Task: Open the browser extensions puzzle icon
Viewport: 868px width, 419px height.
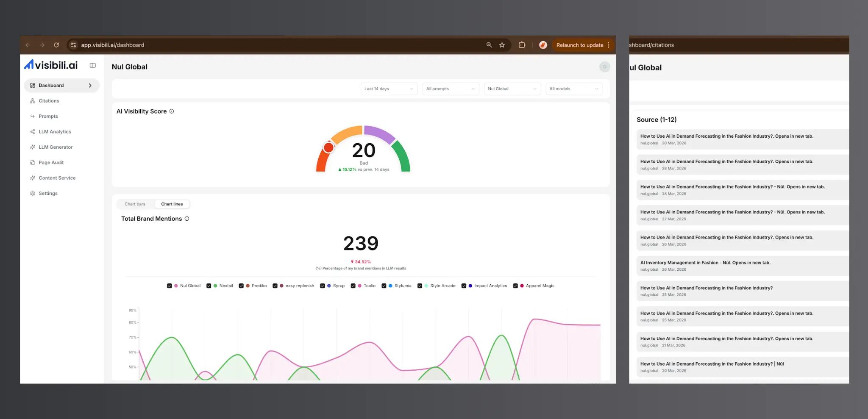Action: [522, 45]
